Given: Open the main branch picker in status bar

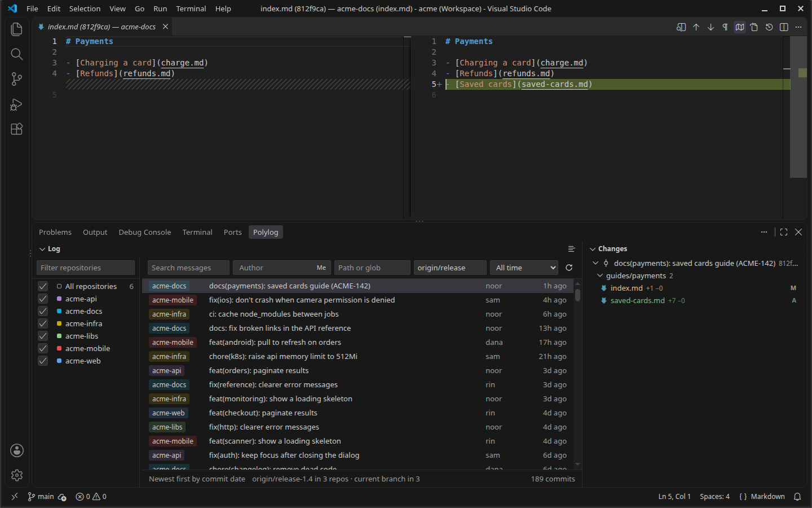Looking at the screenshot, I should click(41, 497).
